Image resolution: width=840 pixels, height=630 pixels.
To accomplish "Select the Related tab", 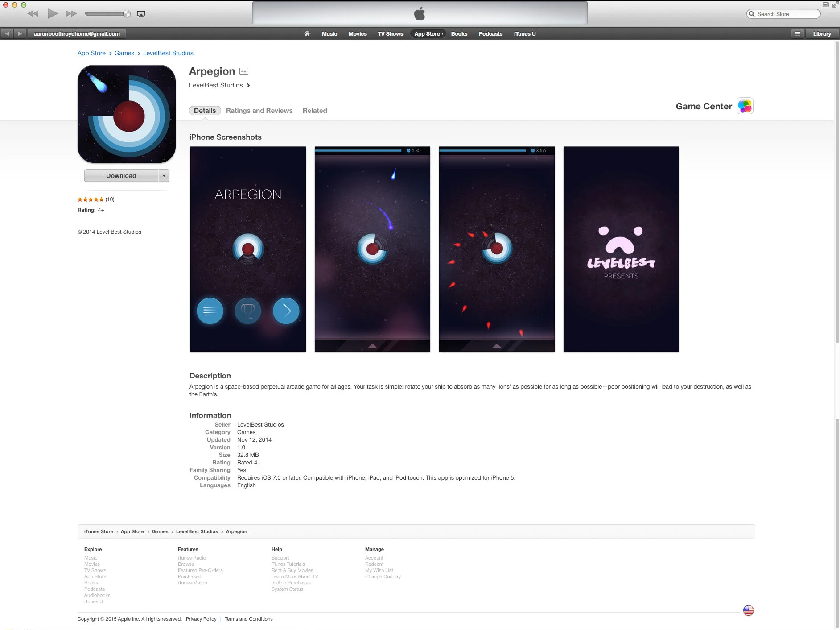I will coord(315,111).
